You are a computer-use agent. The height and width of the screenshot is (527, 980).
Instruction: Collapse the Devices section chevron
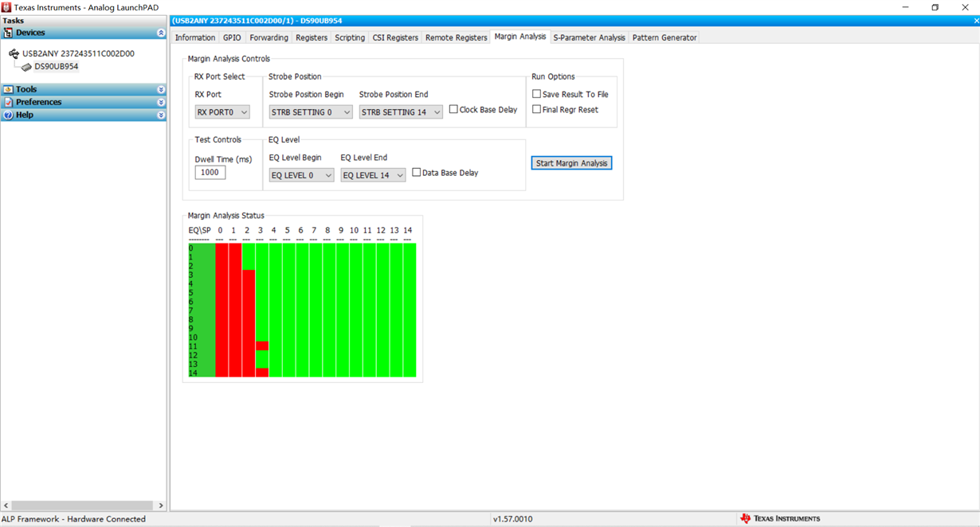tap(161, 33)
